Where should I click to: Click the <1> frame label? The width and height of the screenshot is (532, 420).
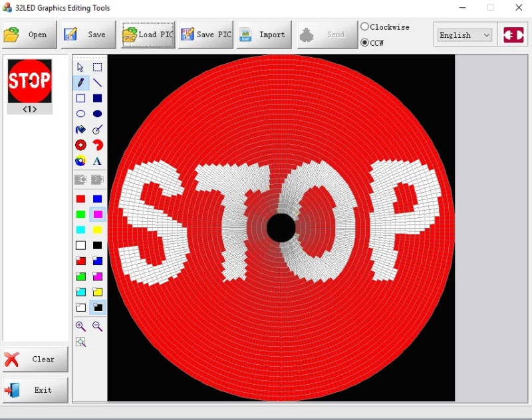coord(29,109)
